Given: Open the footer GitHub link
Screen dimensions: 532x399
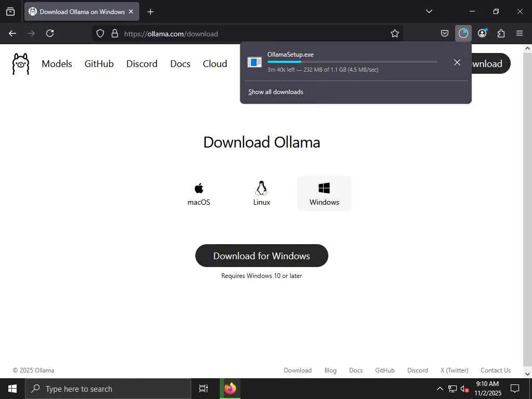Looking at the screenshot, I should [x=385, y=370].
